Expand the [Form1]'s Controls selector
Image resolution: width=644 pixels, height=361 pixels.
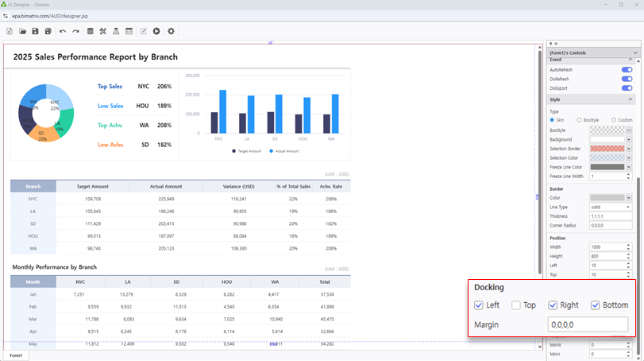click(x=634, y=52)
